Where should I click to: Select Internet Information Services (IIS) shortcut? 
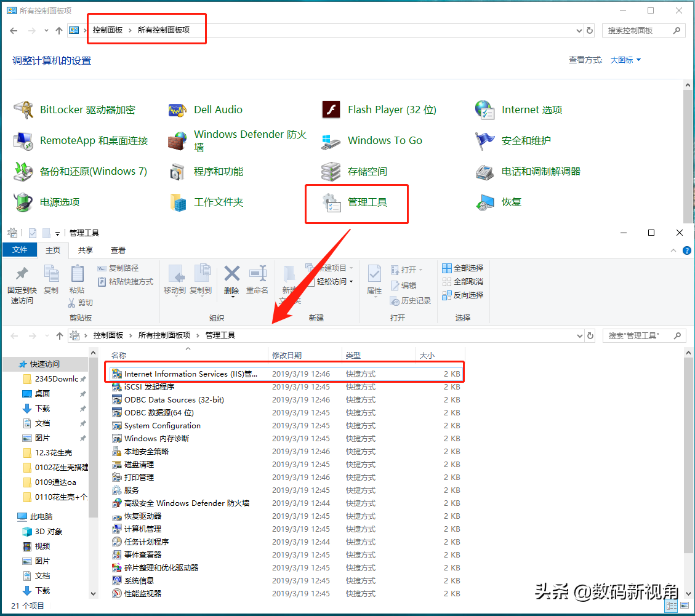[x=284, y=374]
